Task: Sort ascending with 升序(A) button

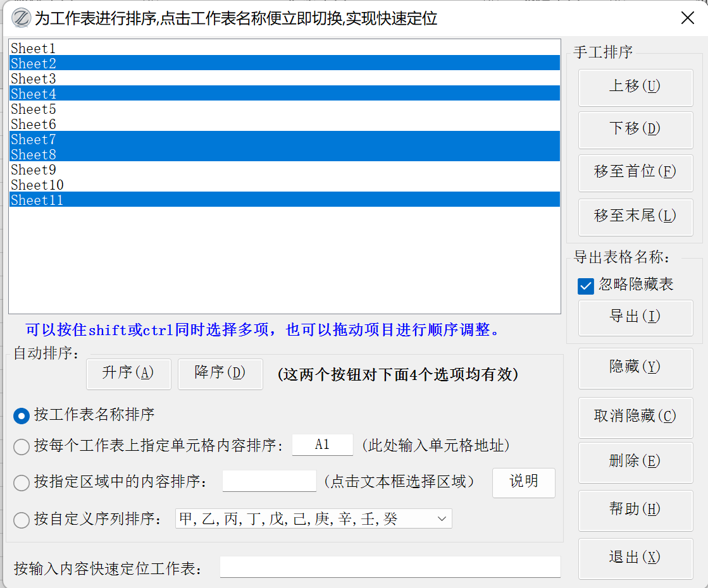Action: click(128, 373)
